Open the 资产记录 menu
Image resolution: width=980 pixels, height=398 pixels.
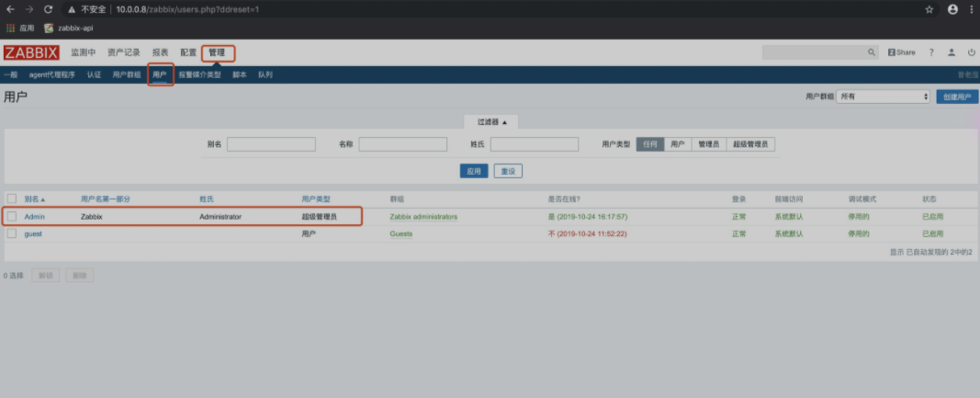[x=124, y=52]
